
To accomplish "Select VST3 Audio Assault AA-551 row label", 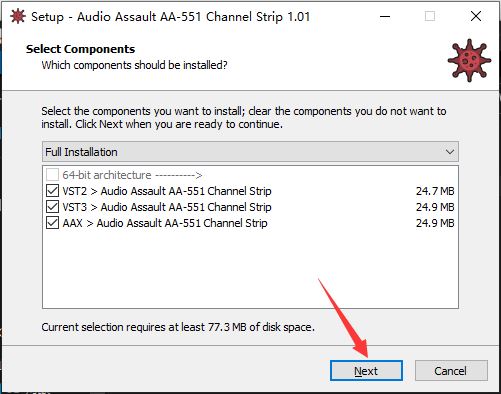I will (x=167, y=207).
